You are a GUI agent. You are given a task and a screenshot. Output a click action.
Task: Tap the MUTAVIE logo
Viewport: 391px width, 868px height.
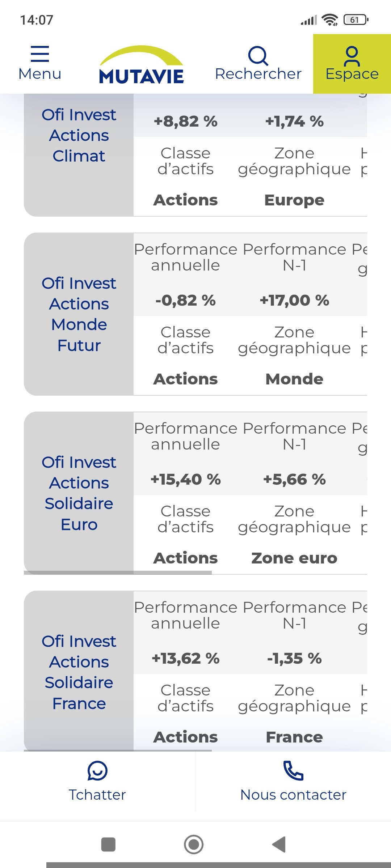pos(141,65)
